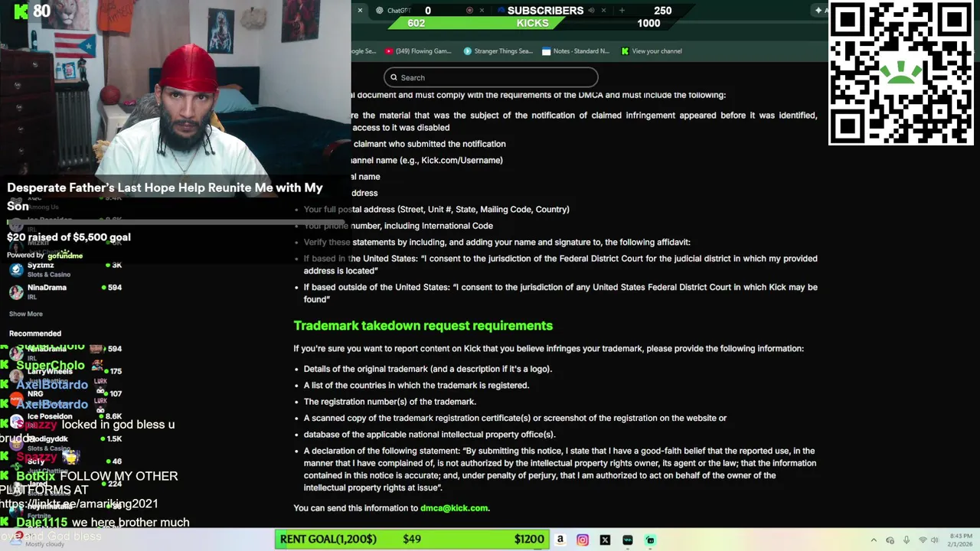Image resolution: width=980 pixels, height=551 pixels.
Task: Click the Kick logo in top-left overlay
Action: (x=21, y=11)
